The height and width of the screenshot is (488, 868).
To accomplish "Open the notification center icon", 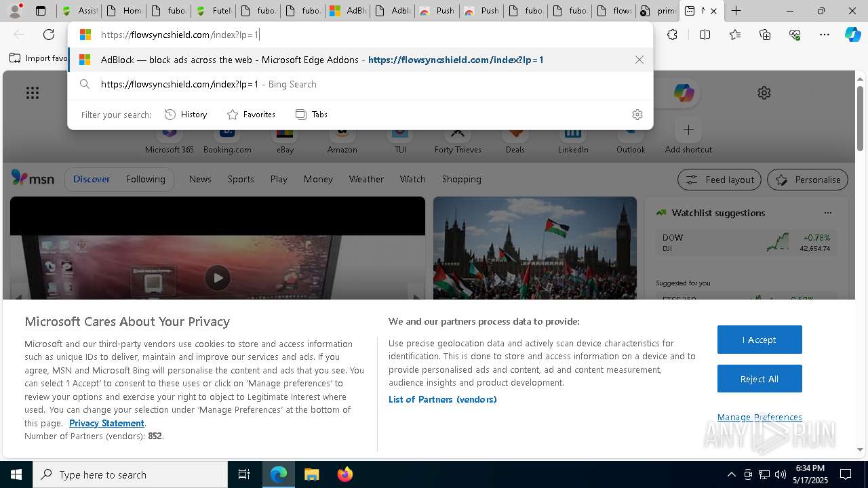I will (x=846, y=474).
